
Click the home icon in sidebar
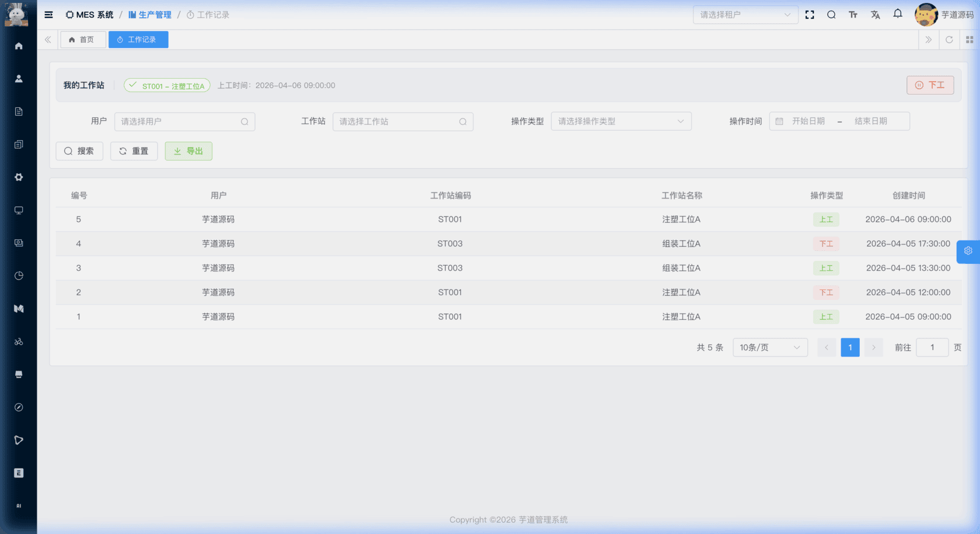tap(19, 46)
